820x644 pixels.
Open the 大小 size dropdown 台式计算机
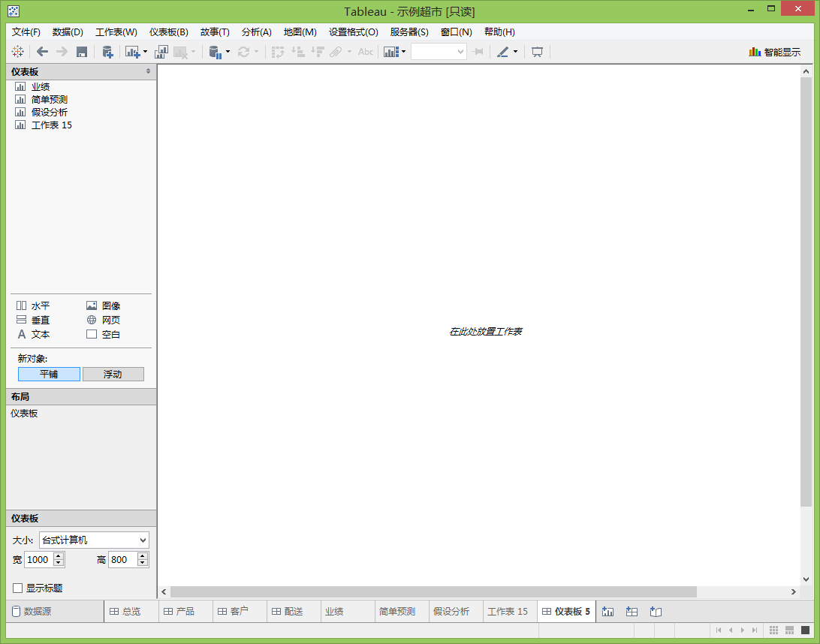(94, 540)
